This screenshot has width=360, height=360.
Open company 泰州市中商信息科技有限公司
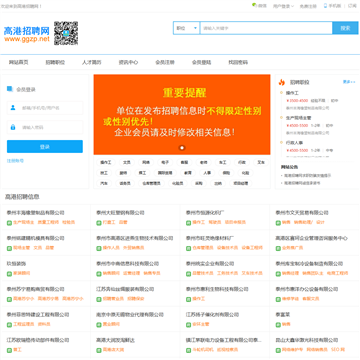tap(128, 264)
